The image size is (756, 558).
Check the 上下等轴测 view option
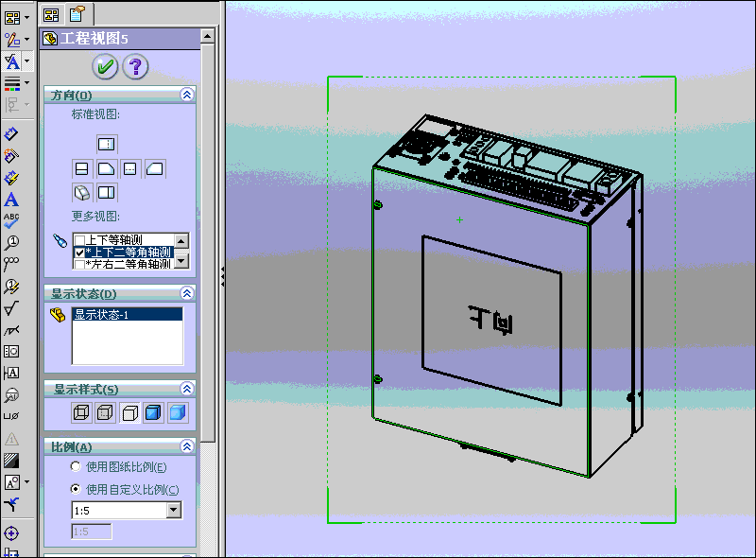pyautogui.click(x=81, y=238)
